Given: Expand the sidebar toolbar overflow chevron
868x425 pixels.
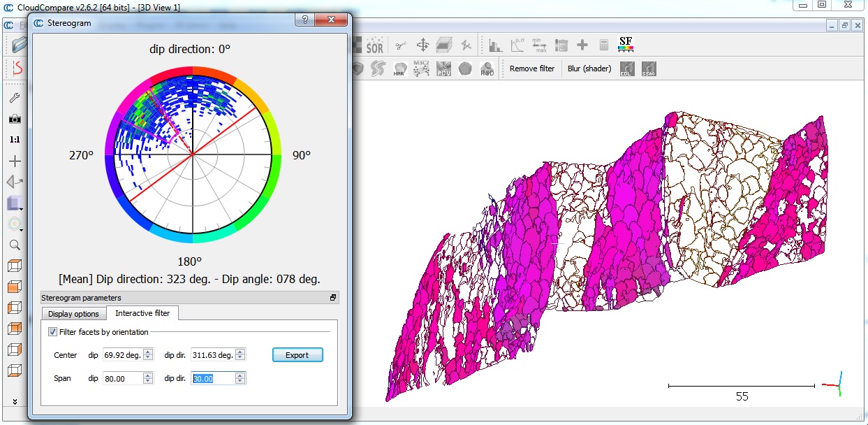Looking at the screenshot, I should tap(15, 401).
